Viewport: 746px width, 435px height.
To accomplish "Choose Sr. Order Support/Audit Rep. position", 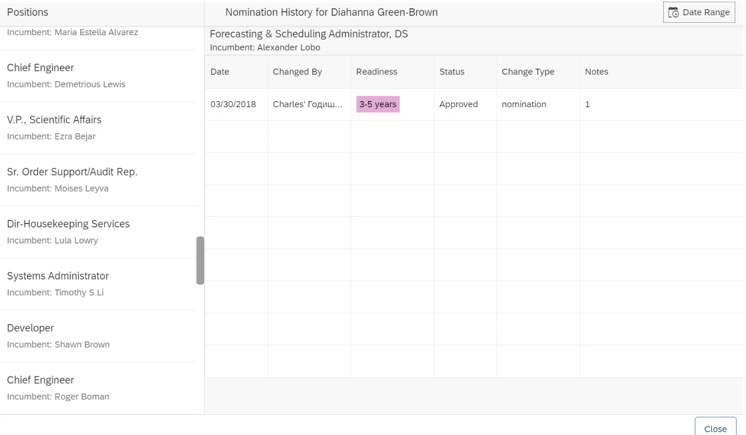I will pyautogui.click(x=100, y=180).
